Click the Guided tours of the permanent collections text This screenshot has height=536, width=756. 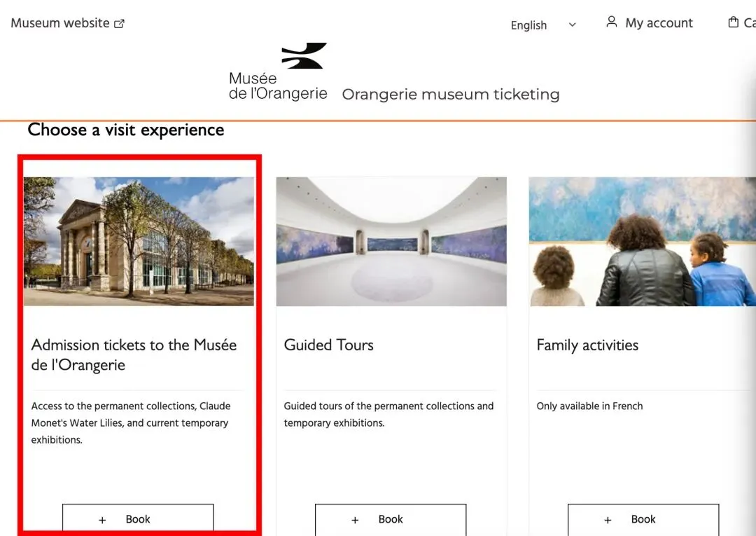388,414
